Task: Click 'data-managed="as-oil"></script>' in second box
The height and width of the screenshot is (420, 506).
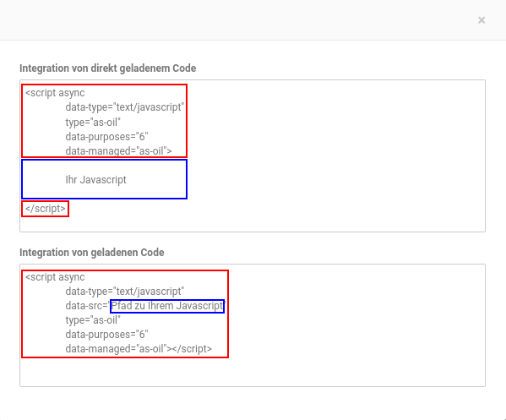Action: [x=139, y=349]
